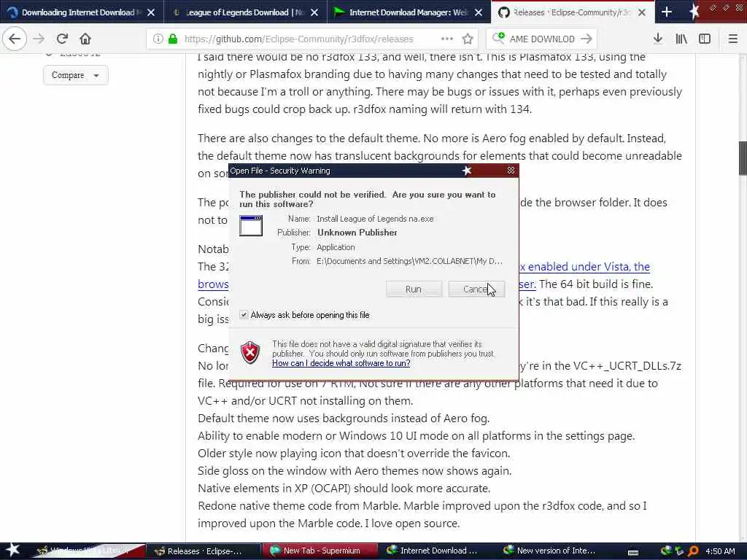This screenshot has width=747, height=560.
Task: Click Run in the security warning
Action: [x=414, y=289]
